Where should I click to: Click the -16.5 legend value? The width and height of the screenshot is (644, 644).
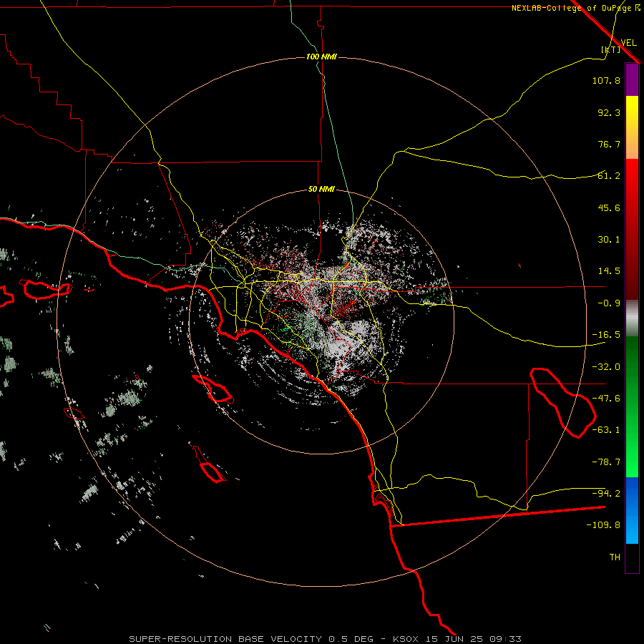click(x=606, y=335)
